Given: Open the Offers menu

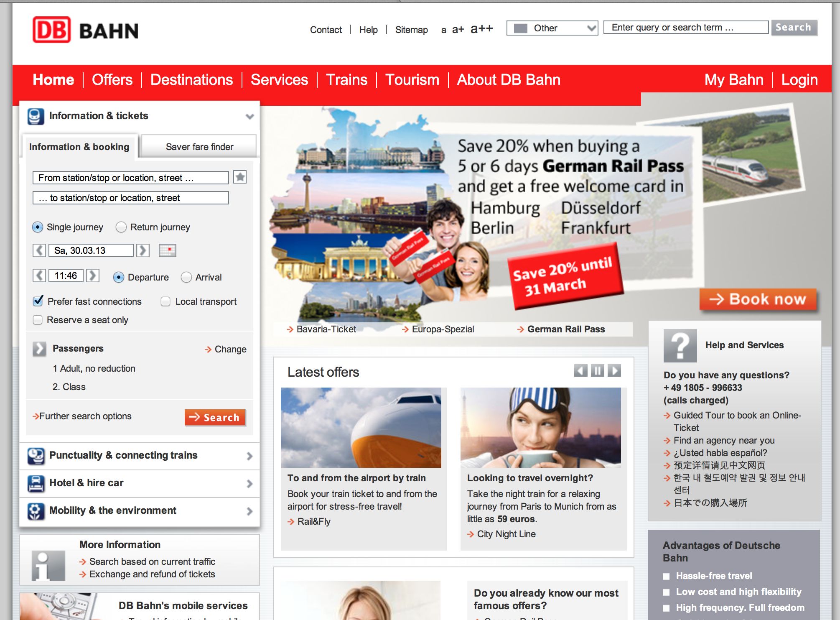Looking at the screenshot, I should pos(112,80).
